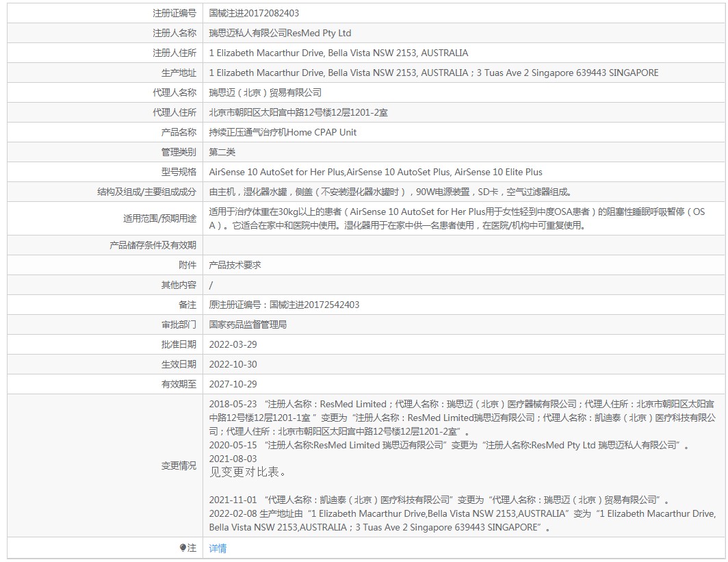Select registration number 国械注进20172082403
This screenshot has height=562, width=728.
[x=254, y=13]
